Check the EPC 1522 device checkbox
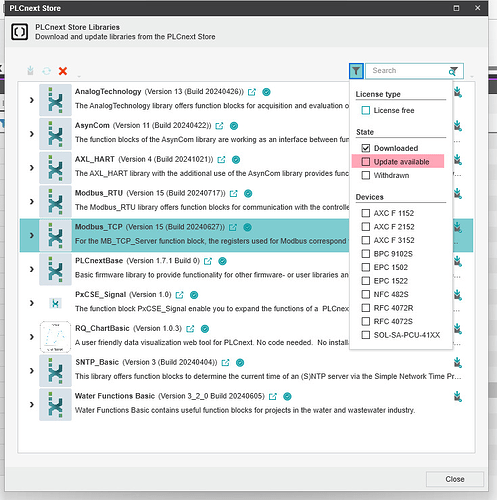The width and height of the screenshot is (497, 500). (x=366, y=281)
